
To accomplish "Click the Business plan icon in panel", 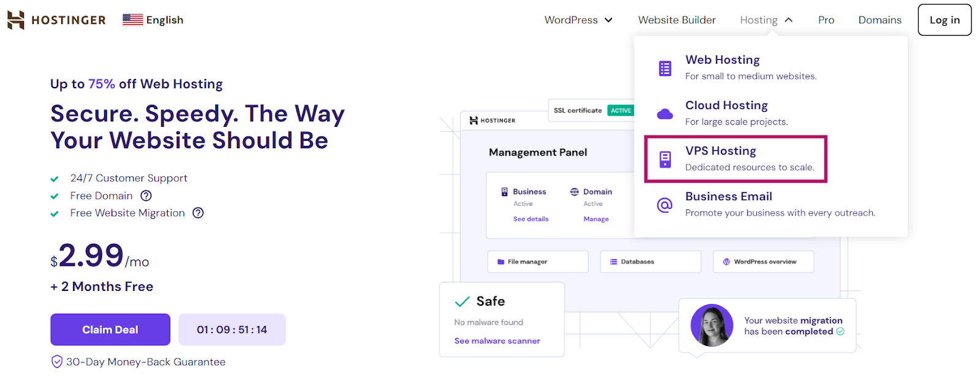I will click(505, 192).
